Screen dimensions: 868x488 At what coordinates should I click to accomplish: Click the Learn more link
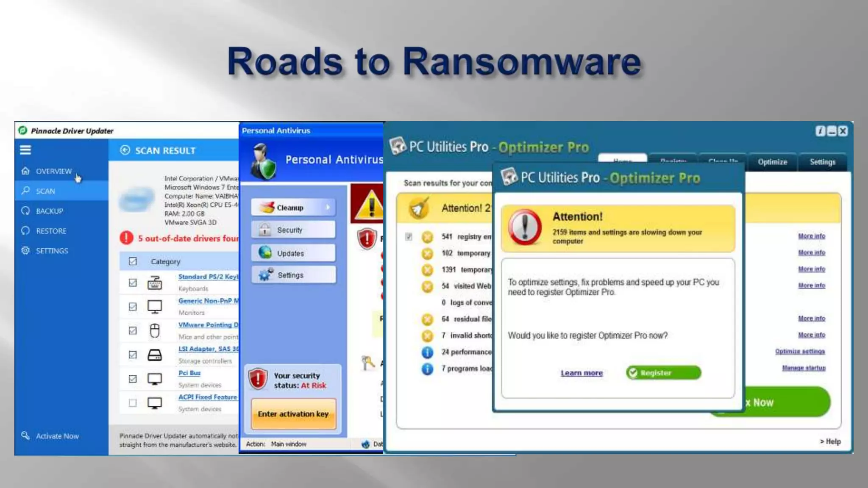(581, 373)
